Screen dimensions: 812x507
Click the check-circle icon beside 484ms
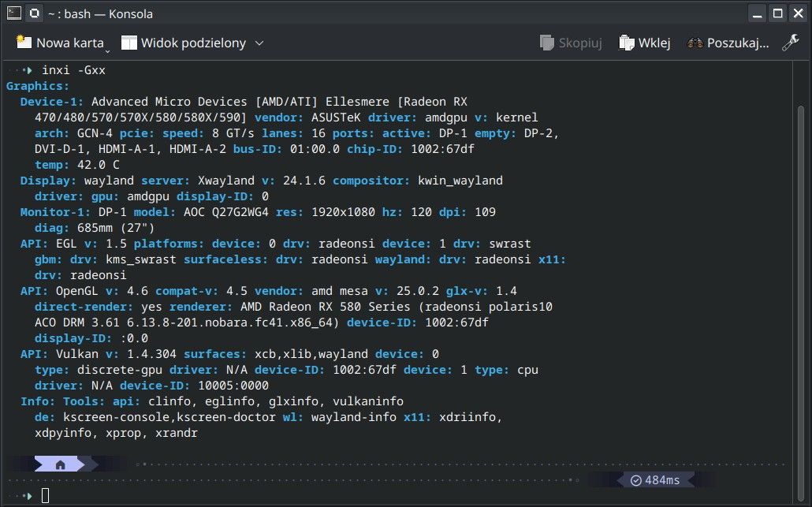point(636,481)
